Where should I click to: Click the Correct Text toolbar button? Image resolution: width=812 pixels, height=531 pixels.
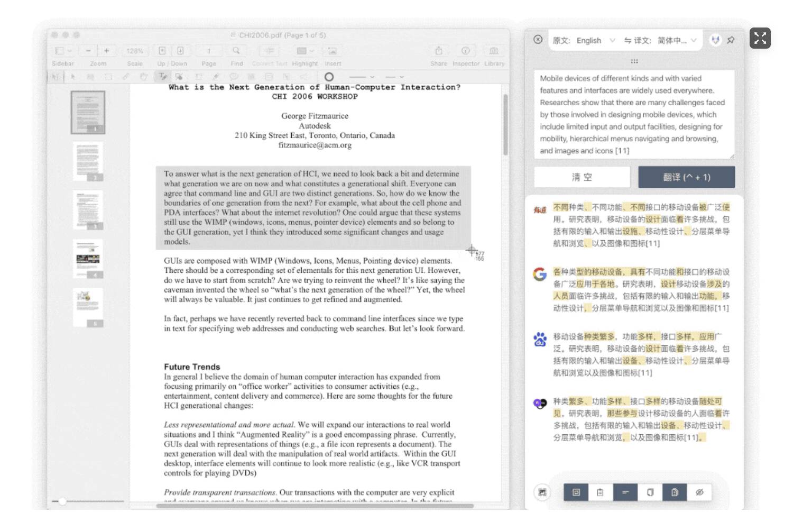(270, 51)
